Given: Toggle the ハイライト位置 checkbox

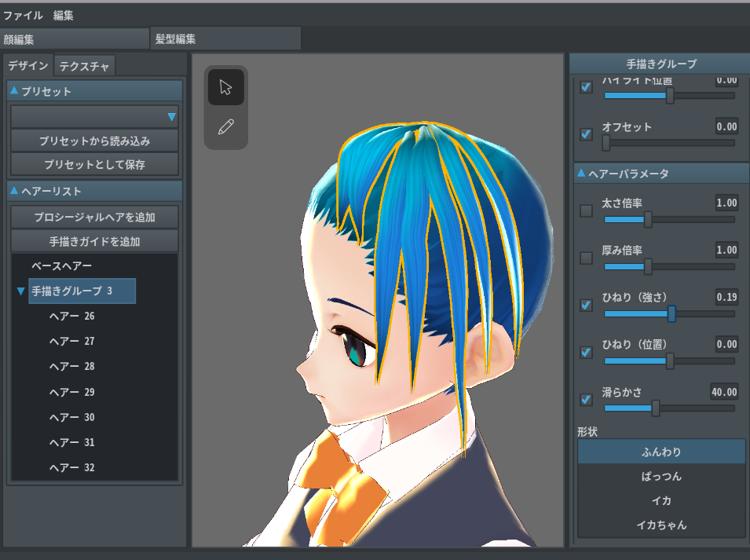Looking at the screenshot, I should point(587,87).
